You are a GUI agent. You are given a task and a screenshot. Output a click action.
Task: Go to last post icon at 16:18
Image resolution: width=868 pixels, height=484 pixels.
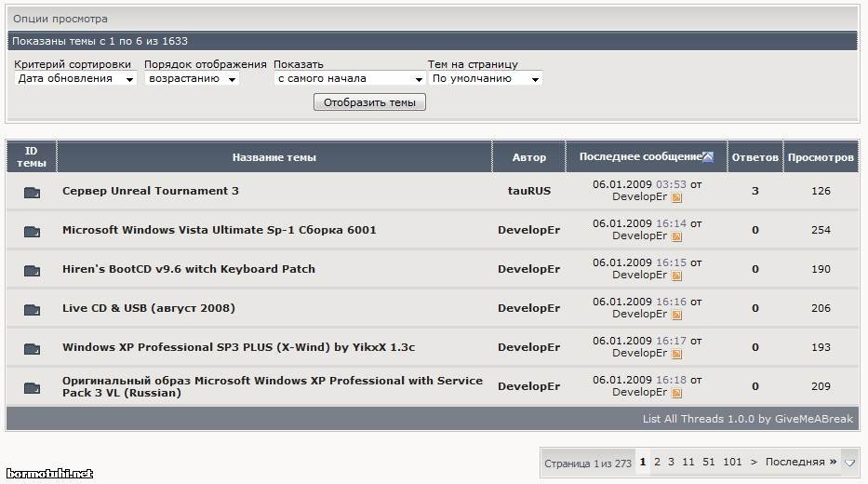coord(676,393)
